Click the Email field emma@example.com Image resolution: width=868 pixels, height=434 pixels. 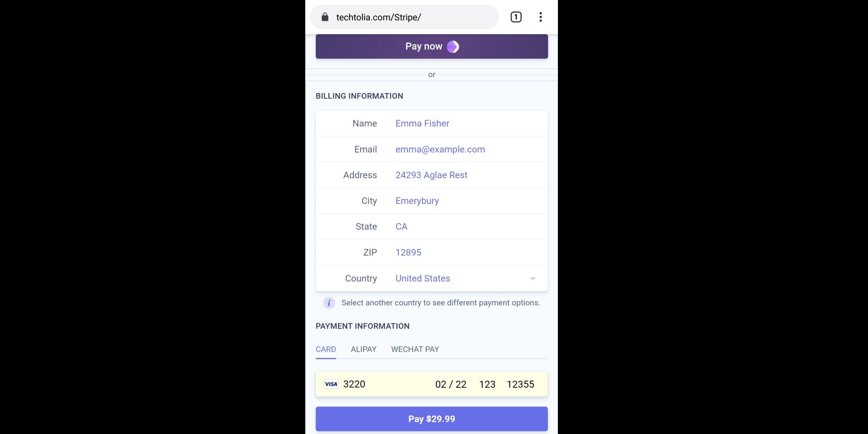click(x=440, y=149)
